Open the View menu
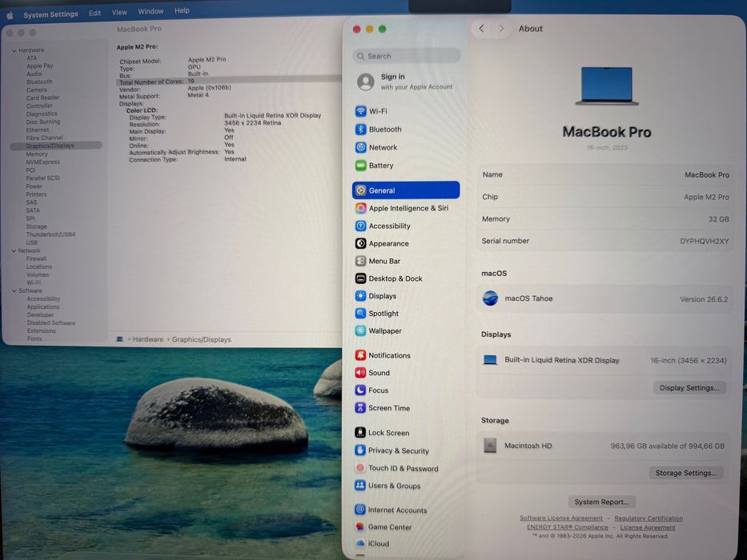 pyautogui.click(x=119, y=12)
